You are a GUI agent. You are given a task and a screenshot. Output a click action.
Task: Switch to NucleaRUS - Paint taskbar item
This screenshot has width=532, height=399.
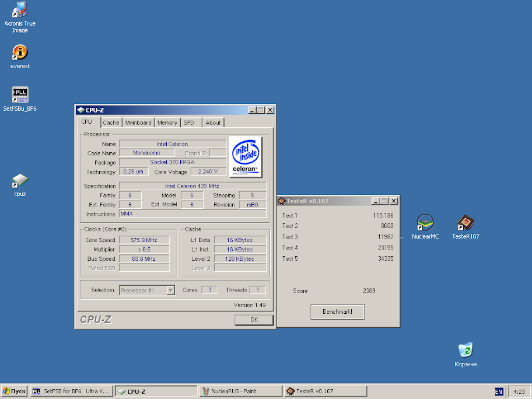click(x=240, y=391)
